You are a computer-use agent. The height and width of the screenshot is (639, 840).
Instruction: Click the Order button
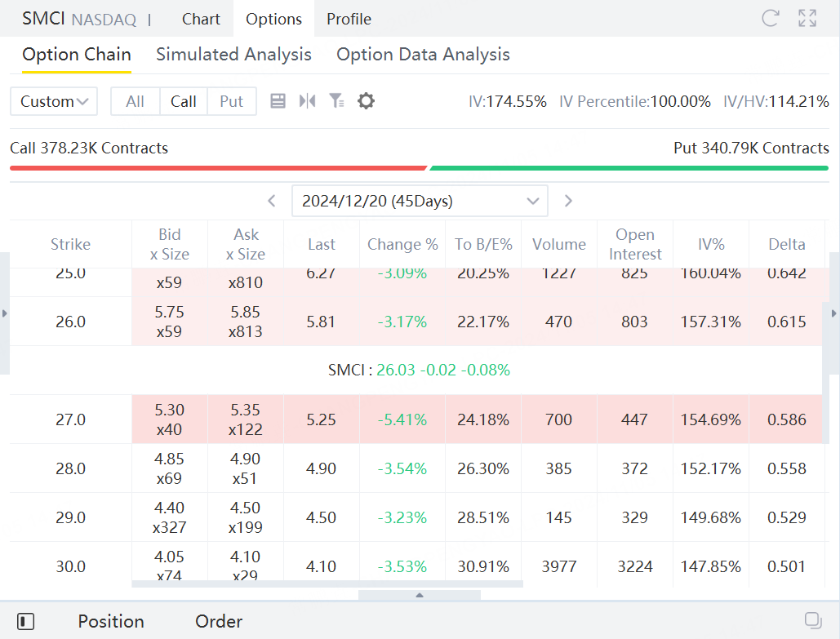pyautogui.click(x=219, y=622)
